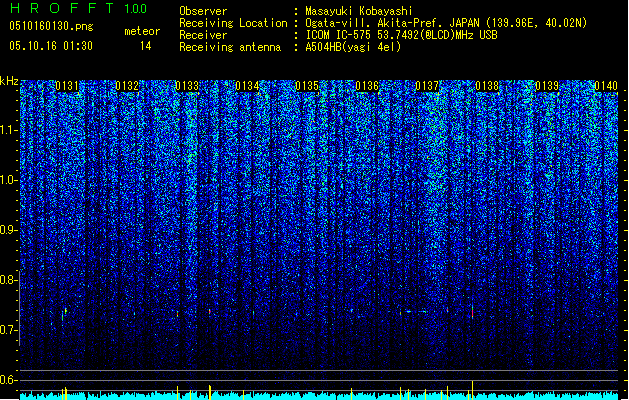
Task: Click the 0134 time marker
Action: point(247,86)
